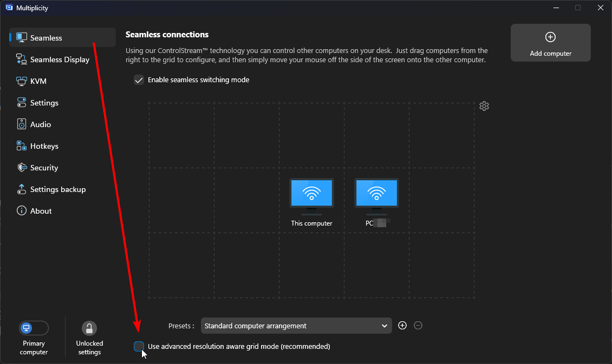Screen dimensions: 612x364
Task: Click the Unlocked settings padlock icon
Action: (89, 328)
